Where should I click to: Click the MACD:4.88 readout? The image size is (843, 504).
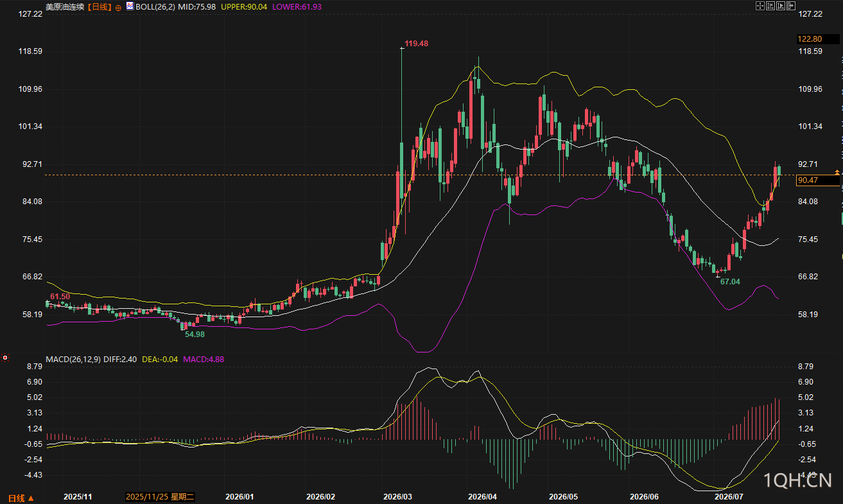(204, 360)
